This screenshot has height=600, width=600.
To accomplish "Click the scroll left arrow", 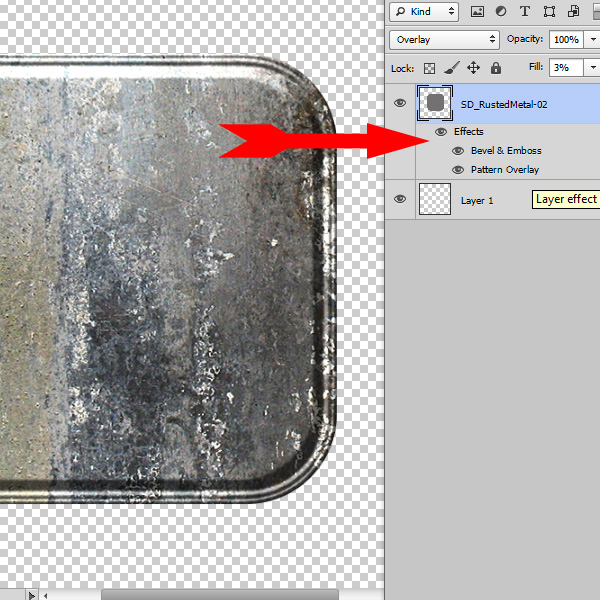I will (46, 595).
